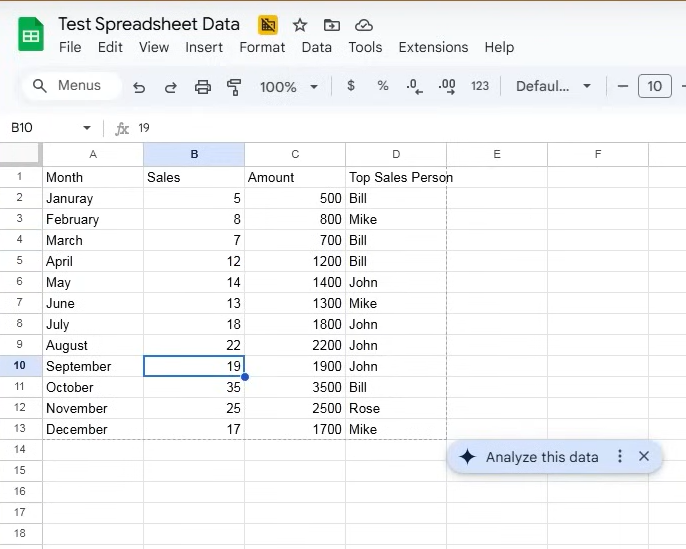686x549 pixels.
Task: Open the Extensions menu
Action: coord(433,47)
